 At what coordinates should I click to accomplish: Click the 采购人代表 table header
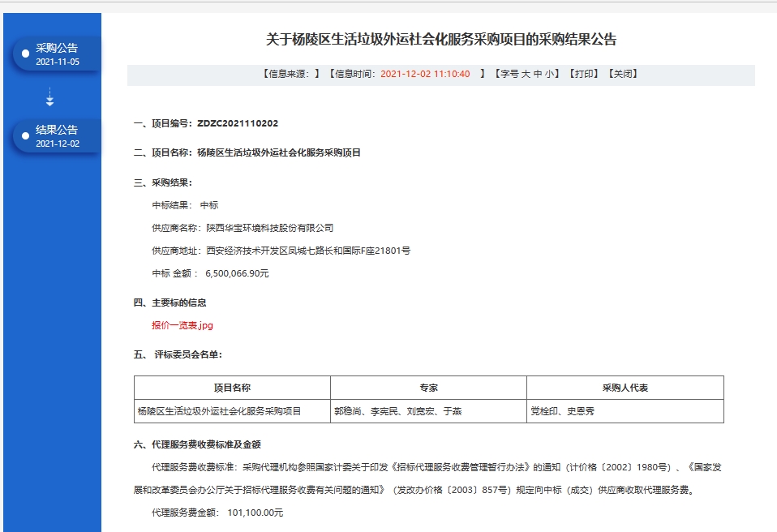tap(625, 388)
